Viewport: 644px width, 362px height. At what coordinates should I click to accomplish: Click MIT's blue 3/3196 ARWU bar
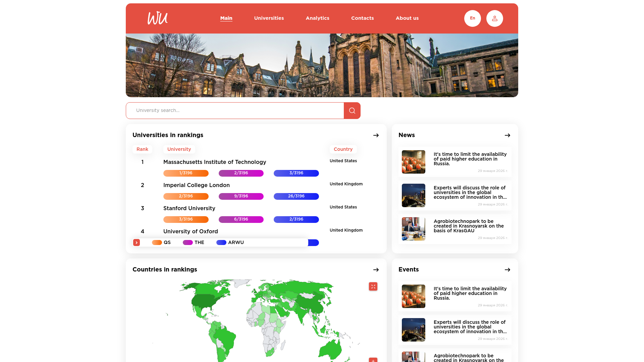pos(296,173)
